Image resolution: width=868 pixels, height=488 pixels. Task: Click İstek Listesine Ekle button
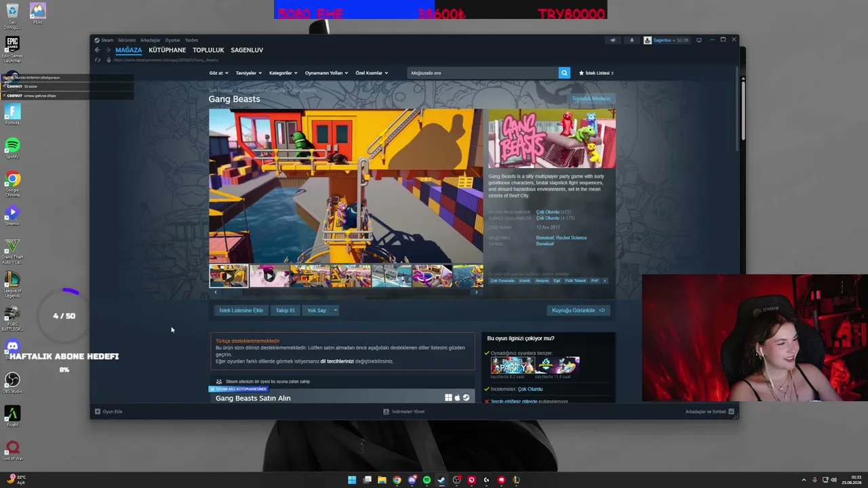(x=241, y=310)
